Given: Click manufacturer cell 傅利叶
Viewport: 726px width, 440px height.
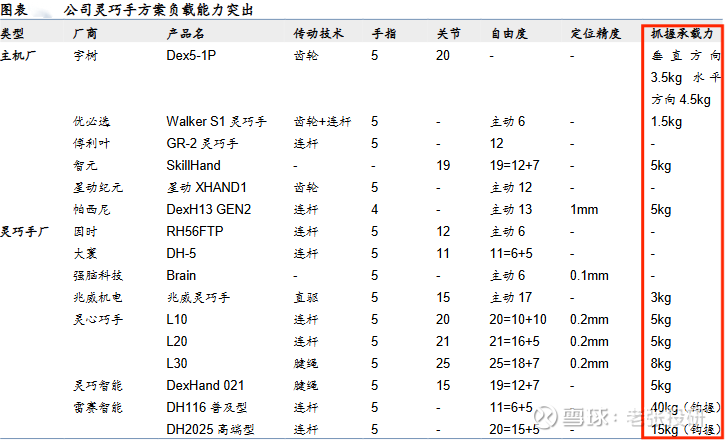Looking at the screenshot, I should tap(92, 144).
